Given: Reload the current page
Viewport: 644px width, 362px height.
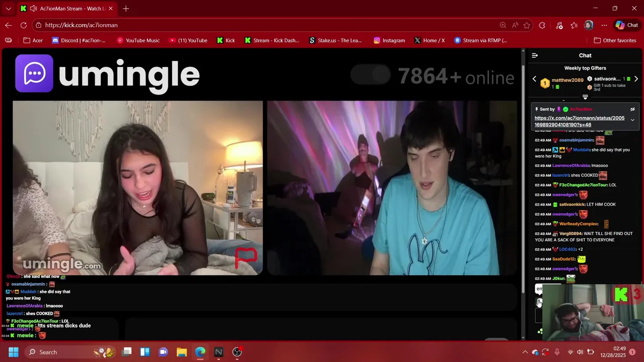Looking at the screenshot, I should point(24,25).
